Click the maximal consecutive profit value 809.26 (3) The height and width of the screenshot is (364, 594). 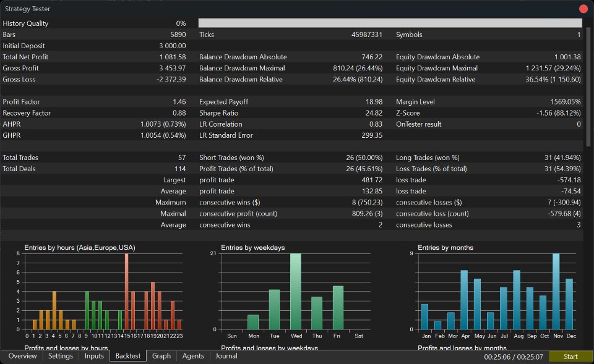[367, 213]
